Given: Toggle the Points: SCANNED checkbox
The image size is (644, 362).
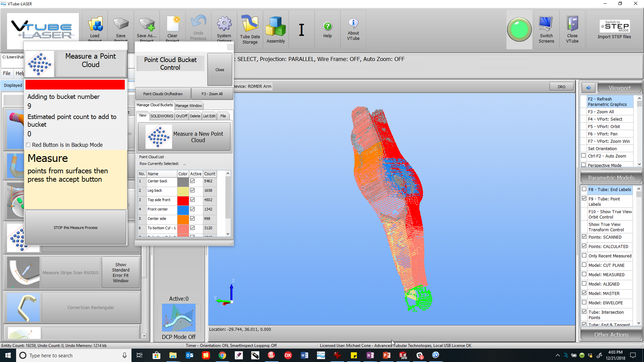Looking at the screenshot, I should click(584, 237).
